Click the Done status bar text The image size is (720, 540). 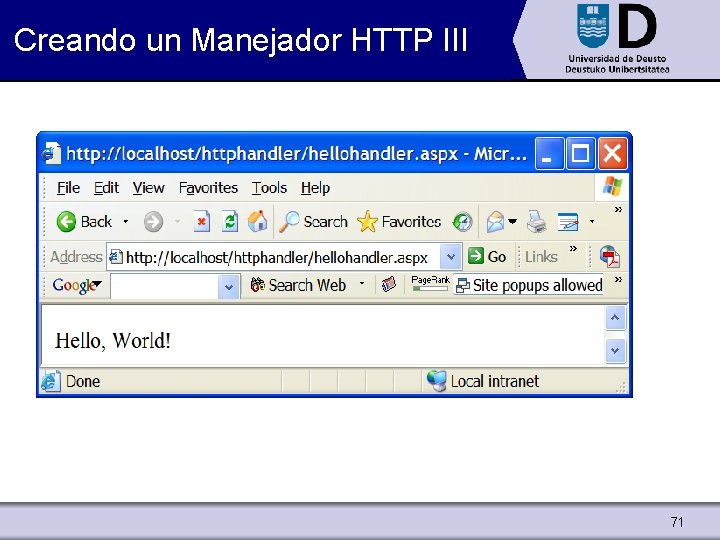[83, 381]
